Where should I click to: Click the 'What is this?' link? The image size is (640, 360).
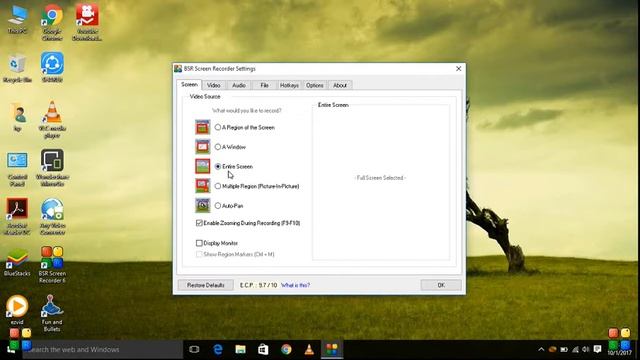(x=296, y=285)
